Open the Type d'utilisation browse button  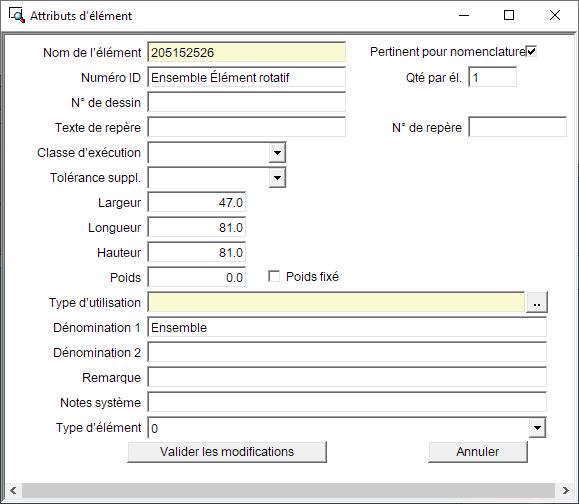click(537, 302)
